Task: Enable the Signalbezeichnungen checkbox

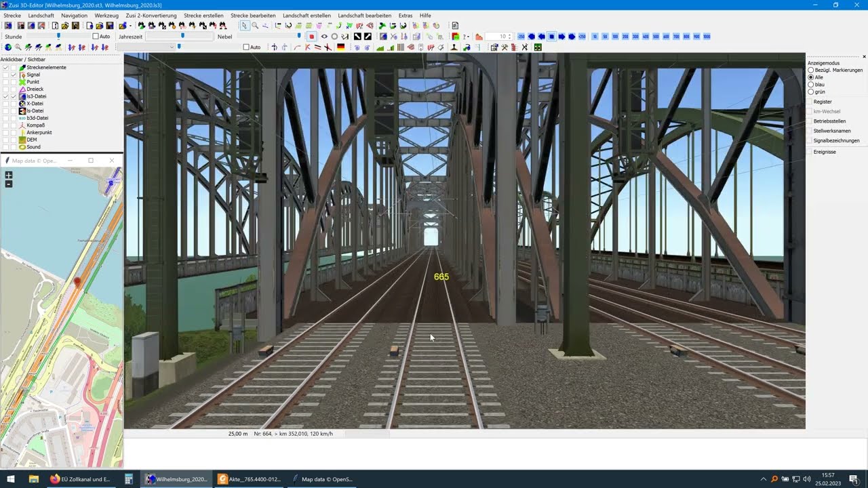Action: click(809, 140)
